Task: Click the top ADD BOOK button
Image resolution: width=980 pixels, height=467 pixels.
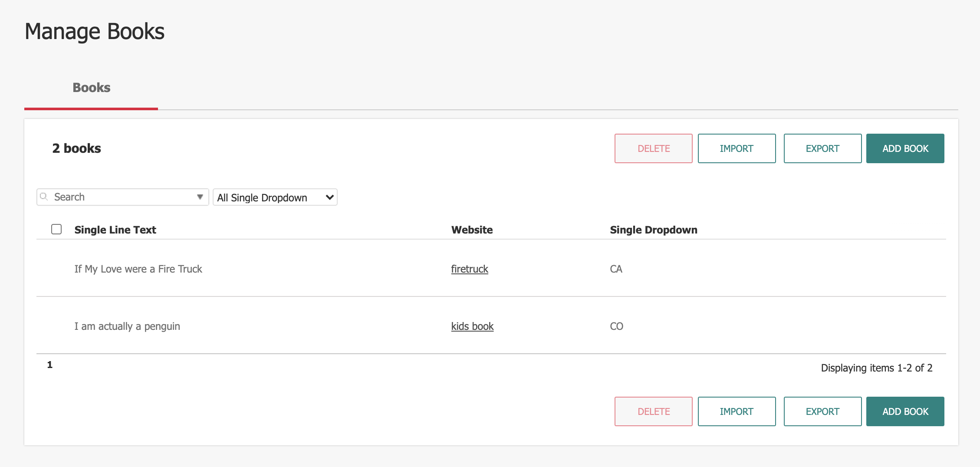Action: pos(905,148)
